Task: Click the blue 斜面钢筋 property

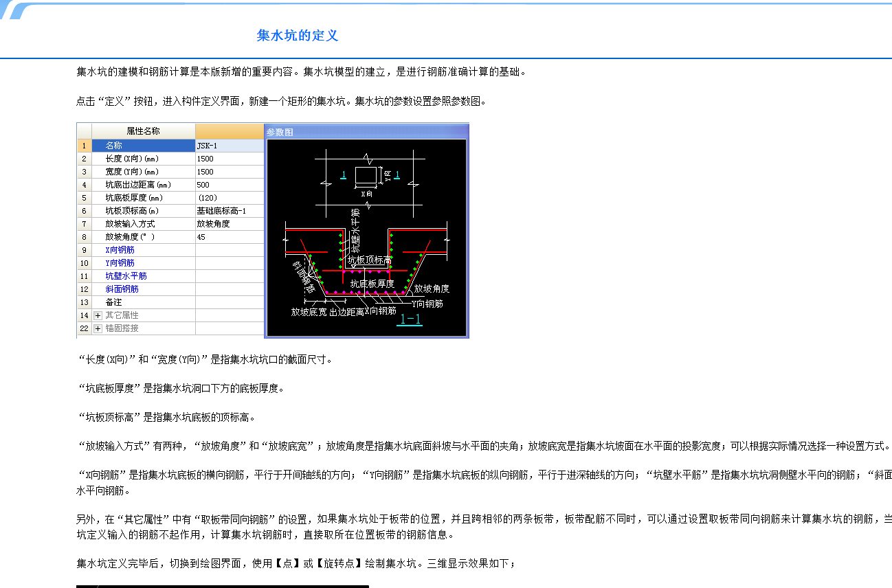Action: pyautogui.click(x=122, y=289)
